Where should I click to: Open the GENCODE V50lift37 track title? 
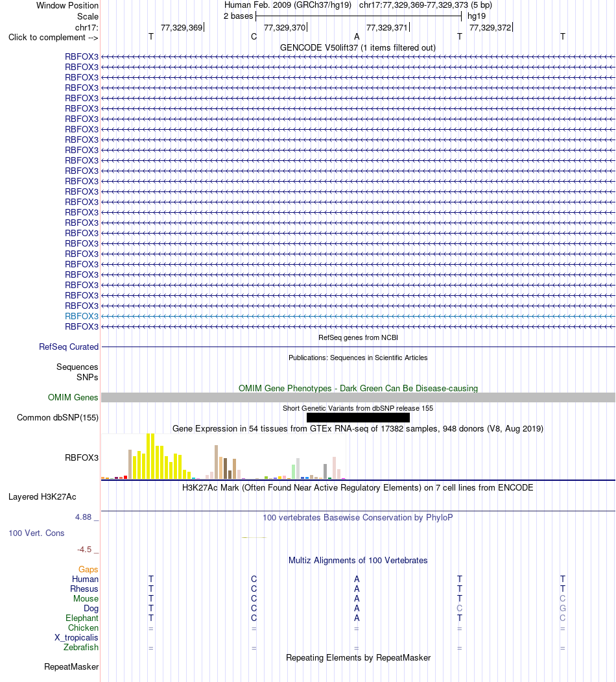tap(358, 47)
